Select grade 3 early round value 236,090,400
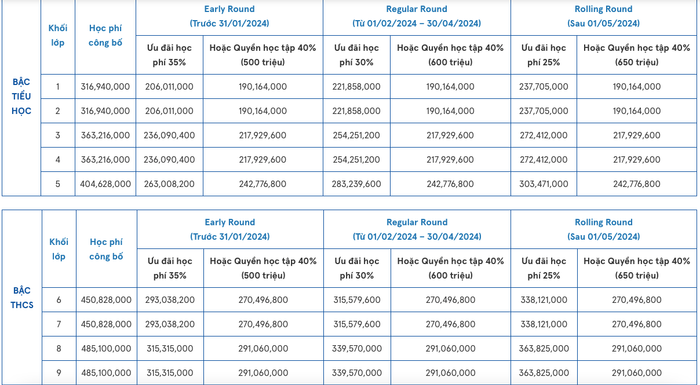Screen dimensions: 700x385 click(169, 135)
